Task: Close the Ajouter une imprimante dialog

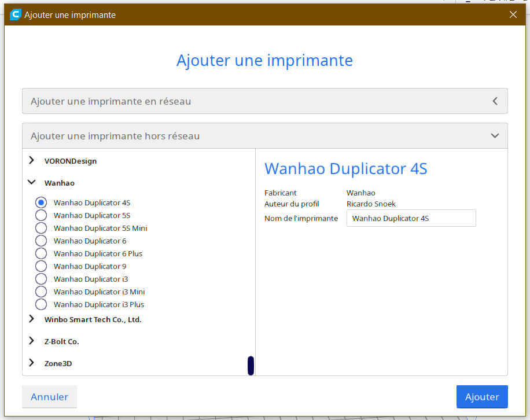Action: (513, 14)
